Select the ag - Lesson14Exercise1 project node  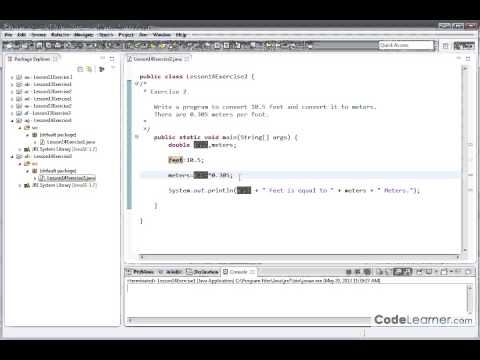pyautogui.click(x=44, y=120)
